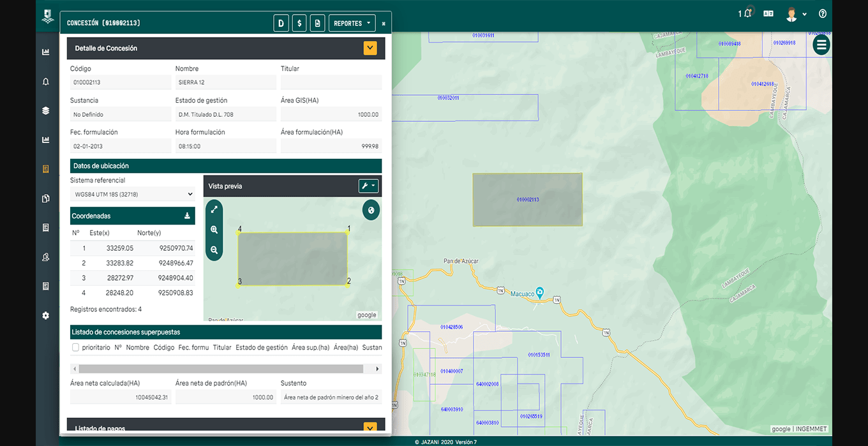868x446 pixels.
Task: Zoom in on the preview map
Action: pyautogui.click(x=214, y=230)
